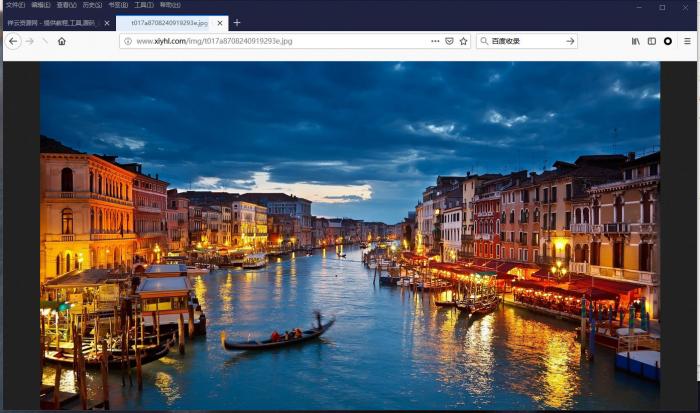Open the 文件(F) menu
700x413 pixels.
[15, 5]
